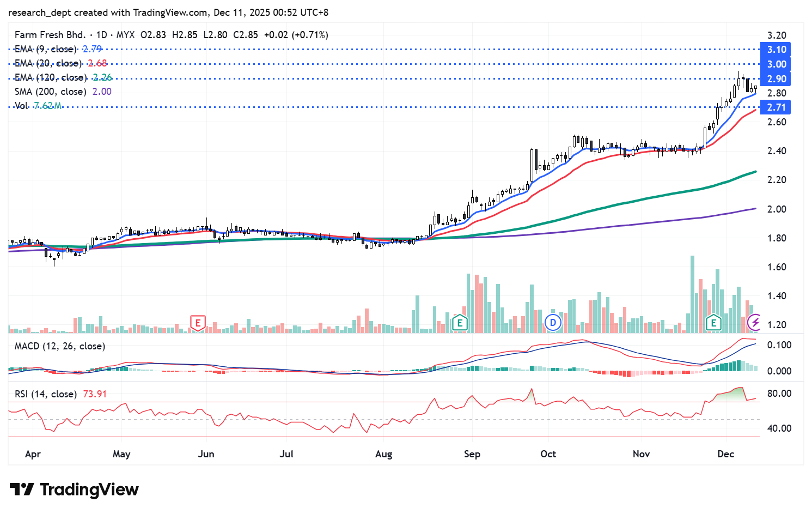
Task: Select the Vol indicator legend
Action: (x=22, y=106)
